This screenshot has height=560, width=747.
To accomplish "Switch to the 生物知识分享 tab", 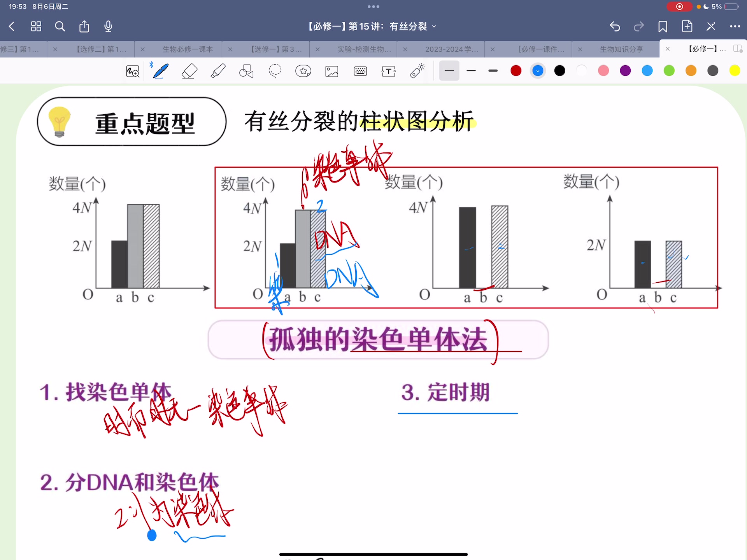I will click(x=621, y=49).
